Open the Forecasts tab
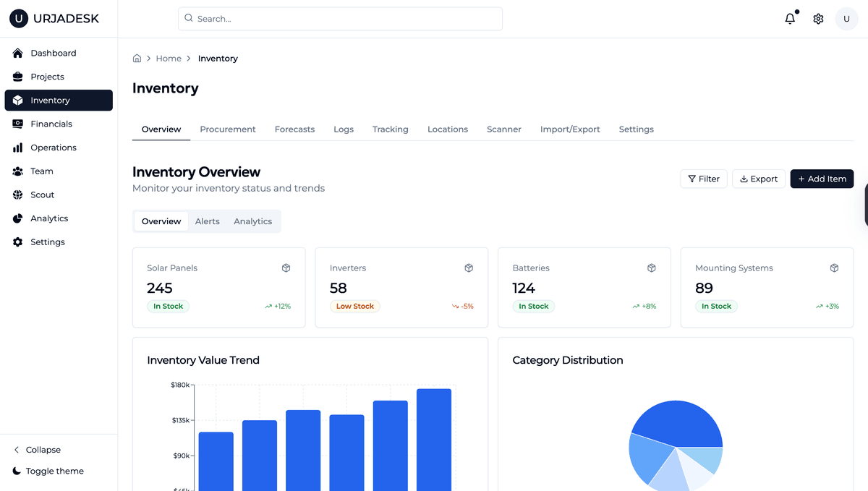Screen dimensions: 868x491 point(294,129)
